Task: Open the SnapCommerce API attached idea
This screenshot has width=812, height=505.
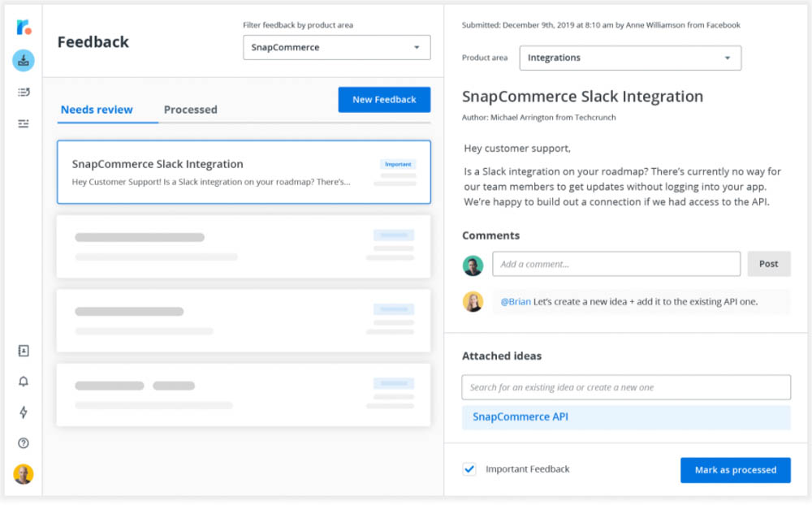Action: 626,417
